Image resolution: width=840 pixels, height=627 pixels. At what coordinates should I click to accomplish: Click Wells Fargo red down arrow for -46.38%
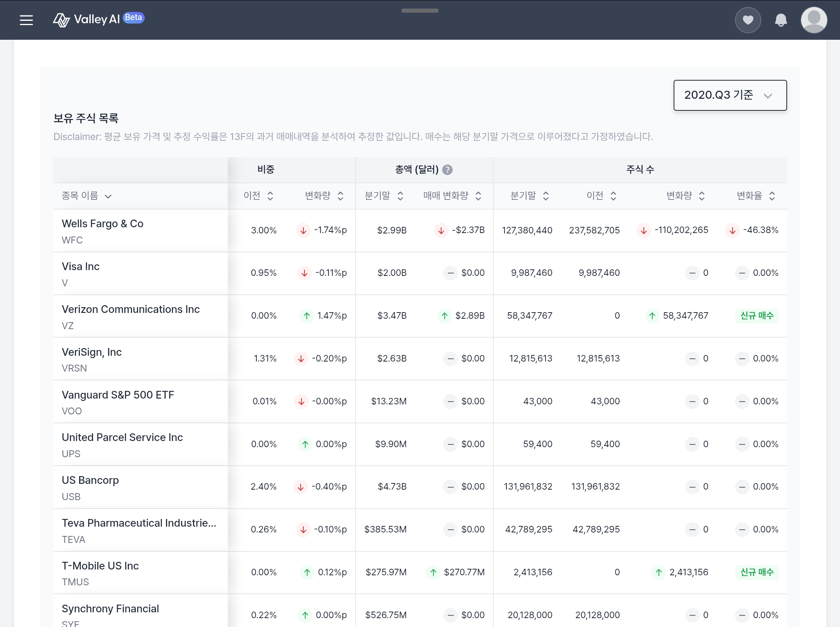point(732,231)
